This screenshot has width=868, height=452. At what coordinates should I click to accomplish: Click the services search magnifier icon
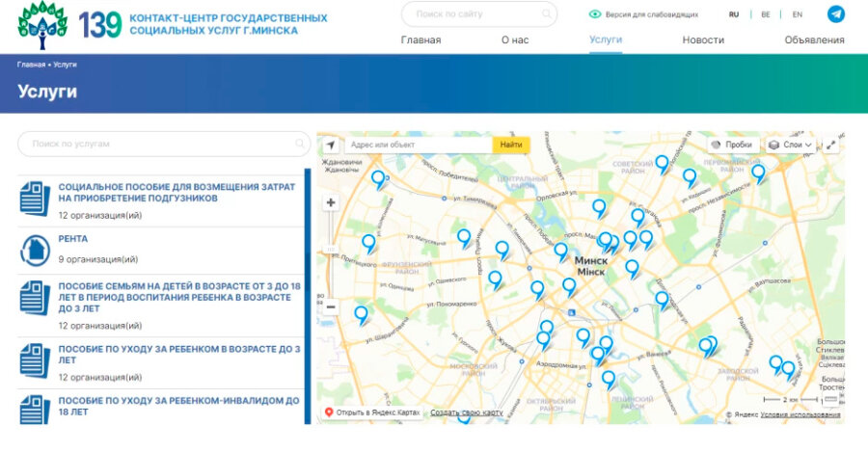pyautogui.click(x=300, y=144)
